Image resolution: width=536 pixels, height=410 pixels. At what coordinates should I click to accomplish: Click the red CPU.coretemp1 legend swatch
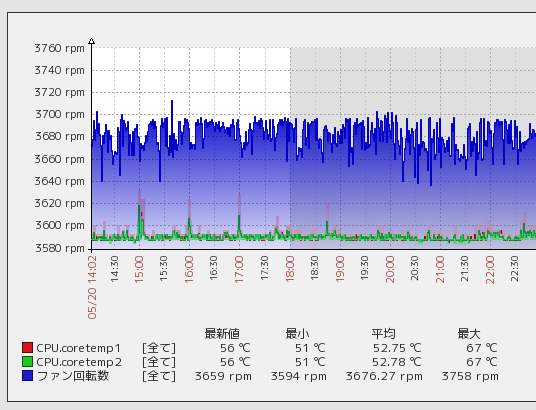click(x=27, y=347)
